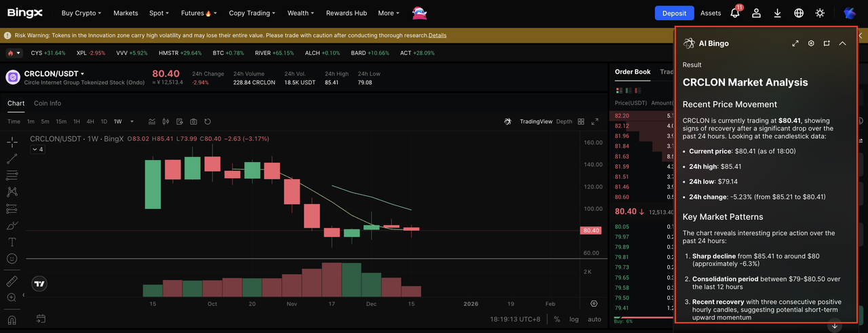
Task: Take a chart snapshot with camera icon
Action: point(193,121)
